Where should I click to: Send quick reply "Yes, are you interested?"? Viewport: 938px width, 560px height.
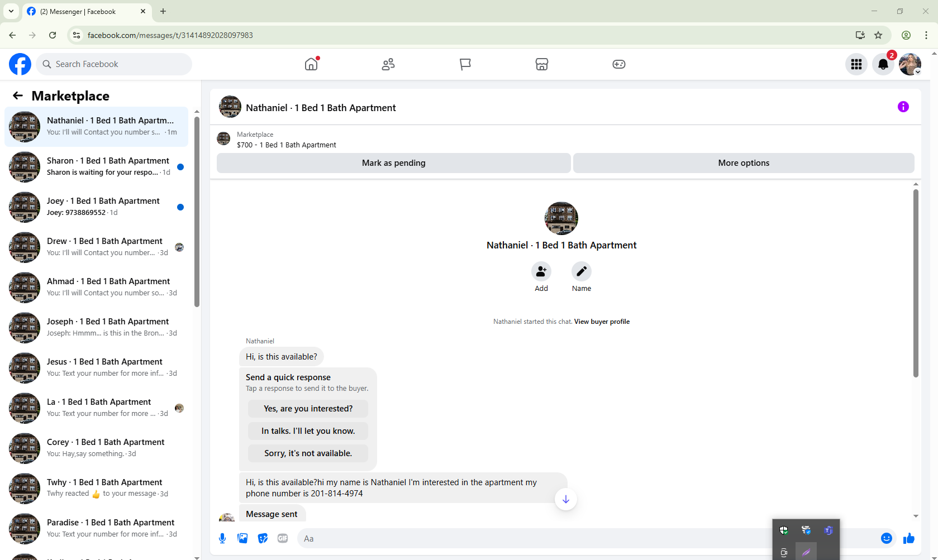308,409
